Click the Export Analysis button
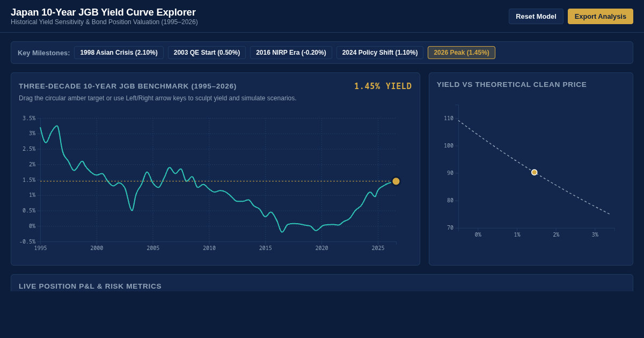This screenshot has width=644, height=338. (600, 16)
